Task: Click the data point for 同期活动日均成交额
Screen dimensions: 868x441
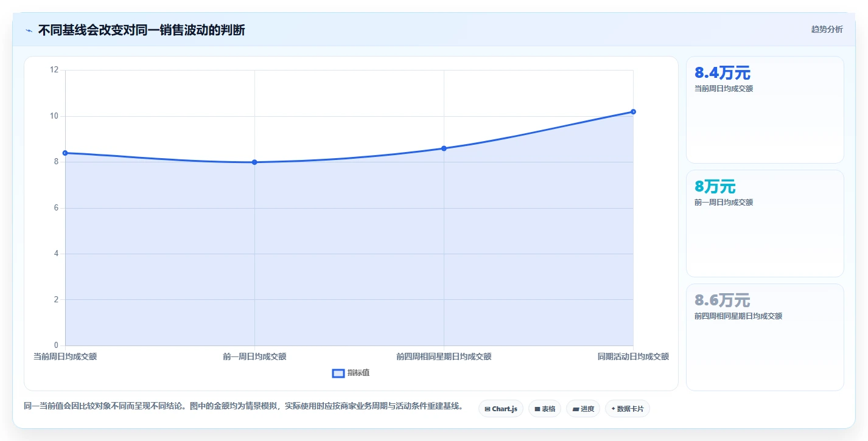Action: pos(633,111)
